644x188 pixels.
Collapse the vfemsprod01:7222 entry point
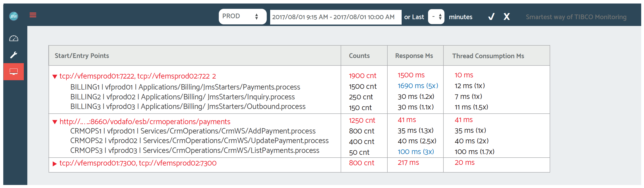pos(55,77)
